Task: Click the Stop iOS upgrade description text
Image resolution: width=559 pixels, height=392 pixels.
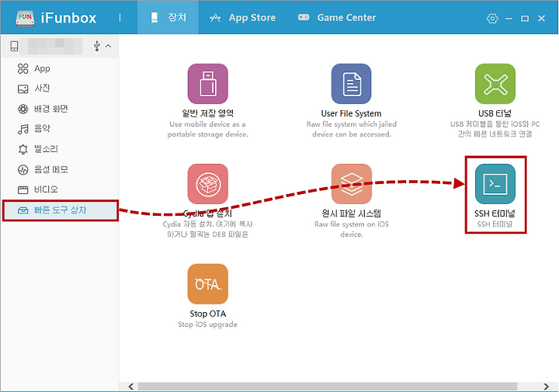Action: [207, 324]
